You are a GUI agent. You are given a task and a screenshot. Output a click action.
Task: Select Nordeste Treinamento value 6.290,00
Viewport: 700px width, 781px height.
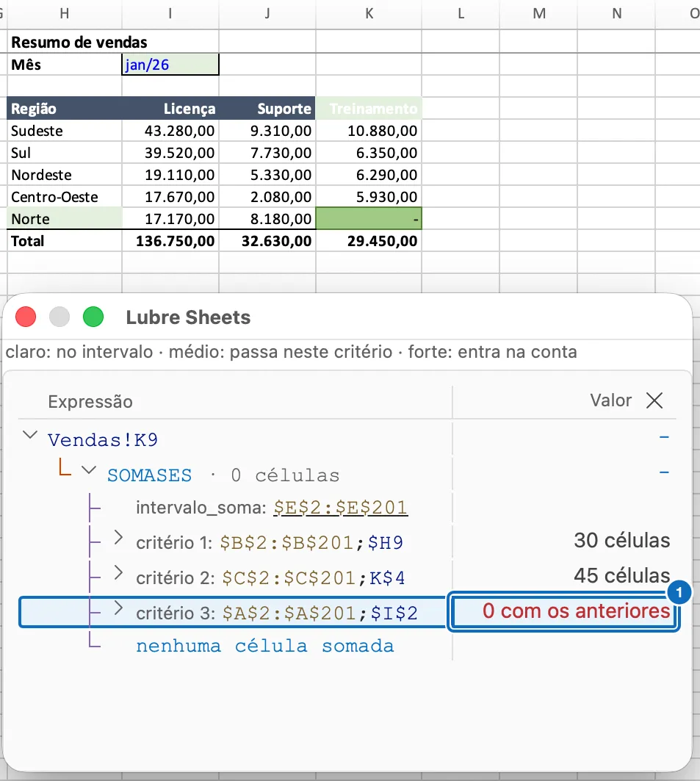point(369,174)
